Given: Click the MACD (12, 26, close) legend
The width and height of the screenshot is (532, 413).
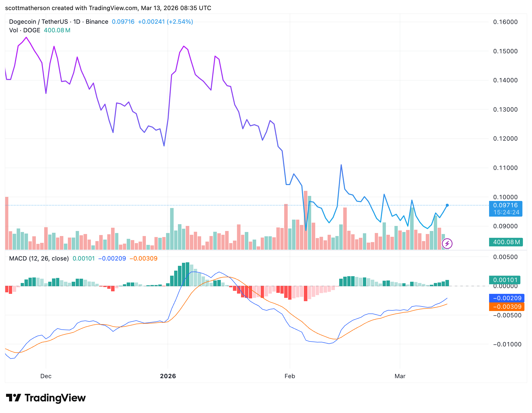Looking at the screenshot, I should [39, 259].
